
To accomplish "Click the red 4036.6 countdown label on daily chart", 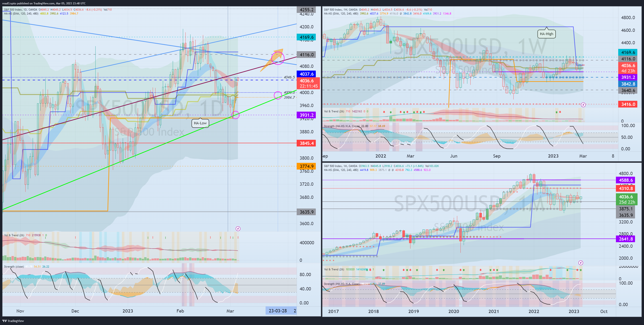I will (308, 83).
